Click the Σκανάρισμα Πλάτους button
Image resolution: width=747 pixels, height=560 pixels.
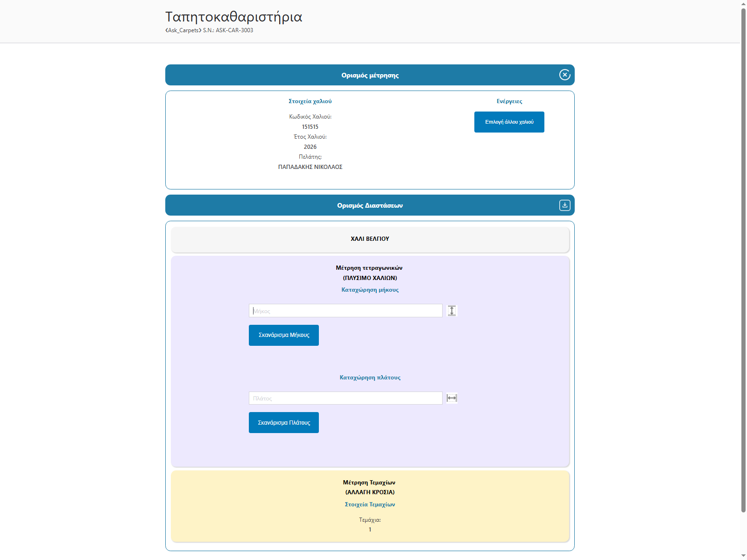[x=284, y=422]
